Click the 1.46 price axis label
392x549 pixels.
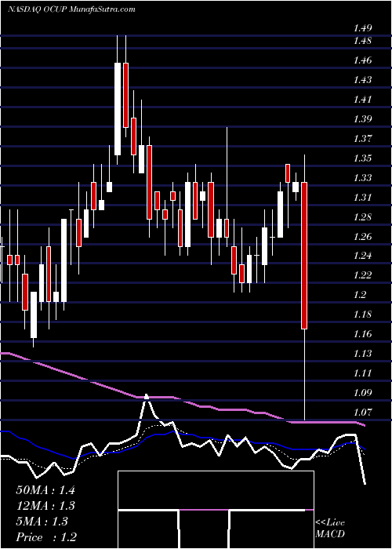point(362,60)
